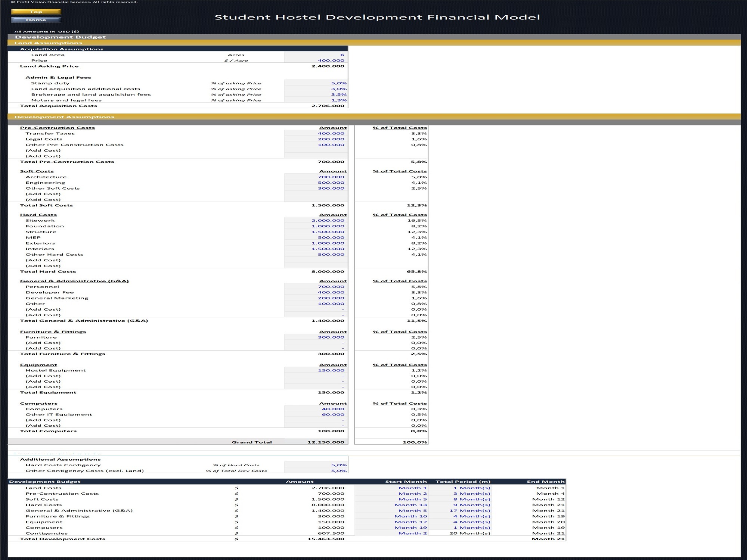Click Total Soft Costs 1.500.000 value
The height and width of the screenshot is (560, 747).
[328, 205]
